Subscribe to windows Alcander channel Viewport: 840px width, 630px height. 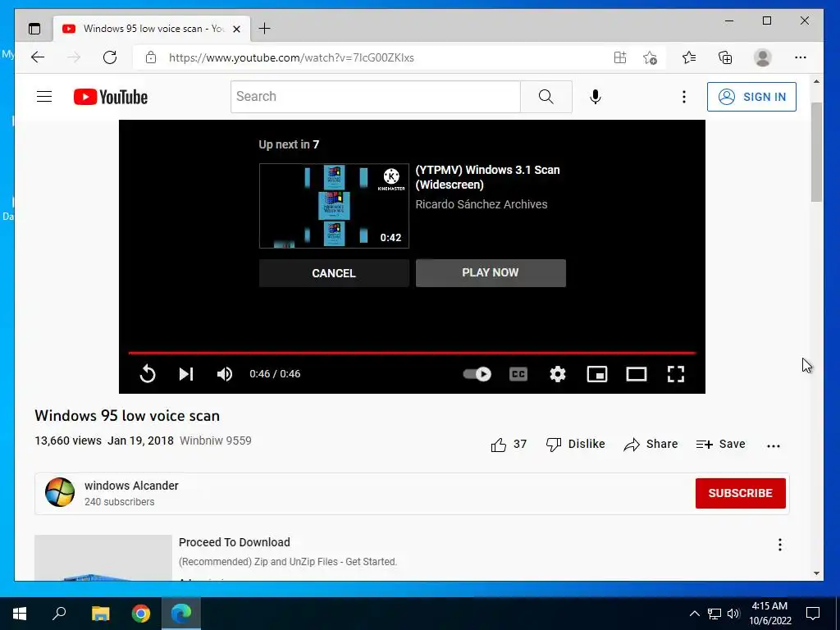click(x=741, y=493)
